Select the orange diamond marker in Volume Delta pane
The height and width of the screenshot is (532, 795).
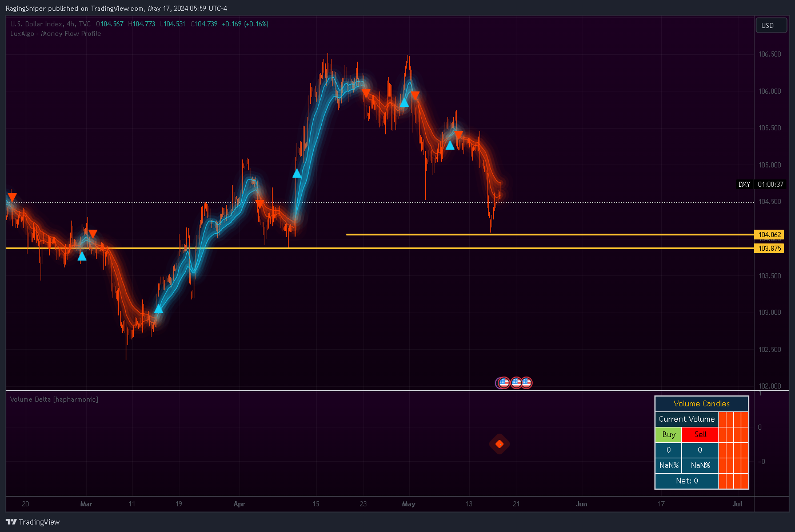[x=500, y=444]
